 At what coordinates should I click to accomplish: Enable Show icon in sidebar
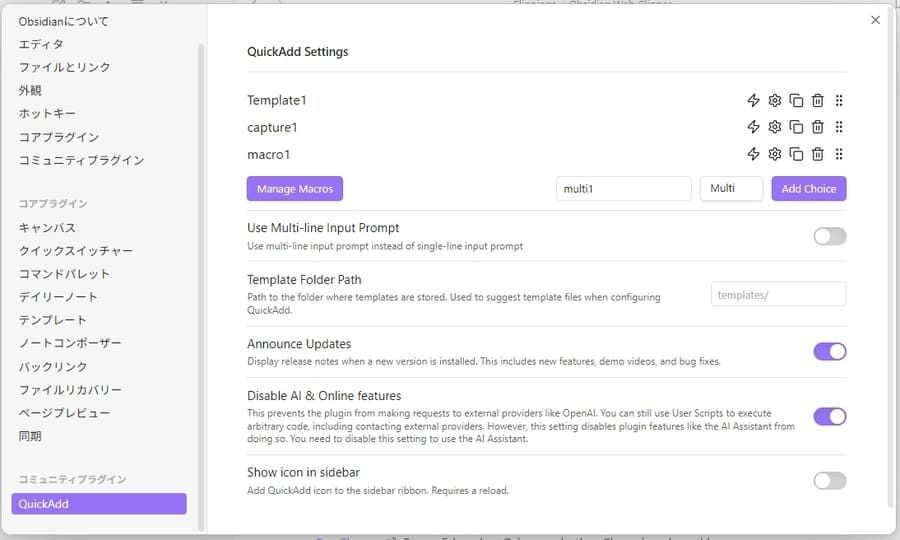pos(829,481)
